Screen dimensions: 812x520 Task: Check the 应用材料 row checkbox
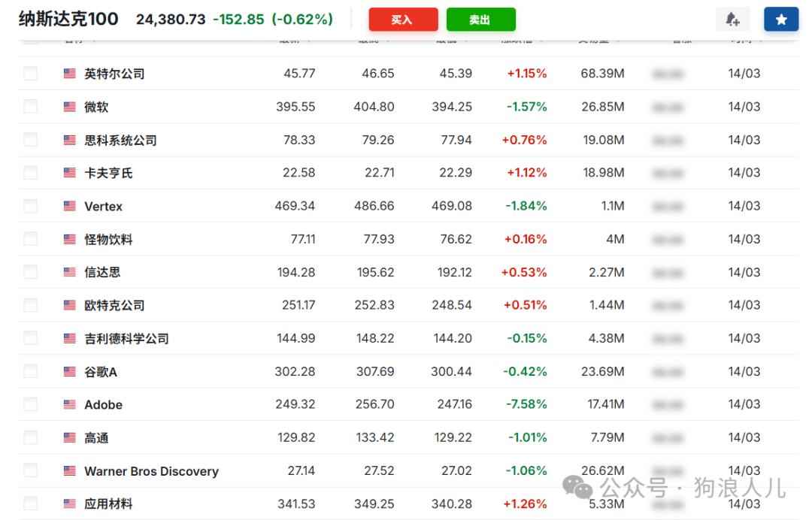(31, 503)
